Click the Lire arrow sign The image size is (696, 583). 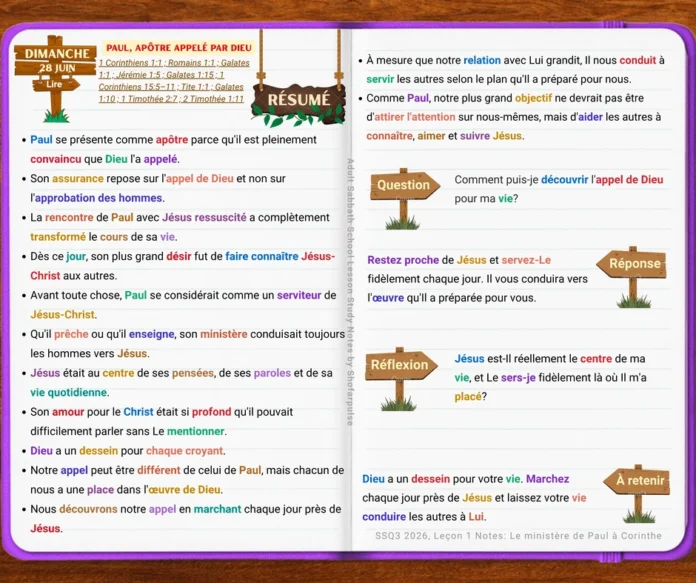coord(56,84)
